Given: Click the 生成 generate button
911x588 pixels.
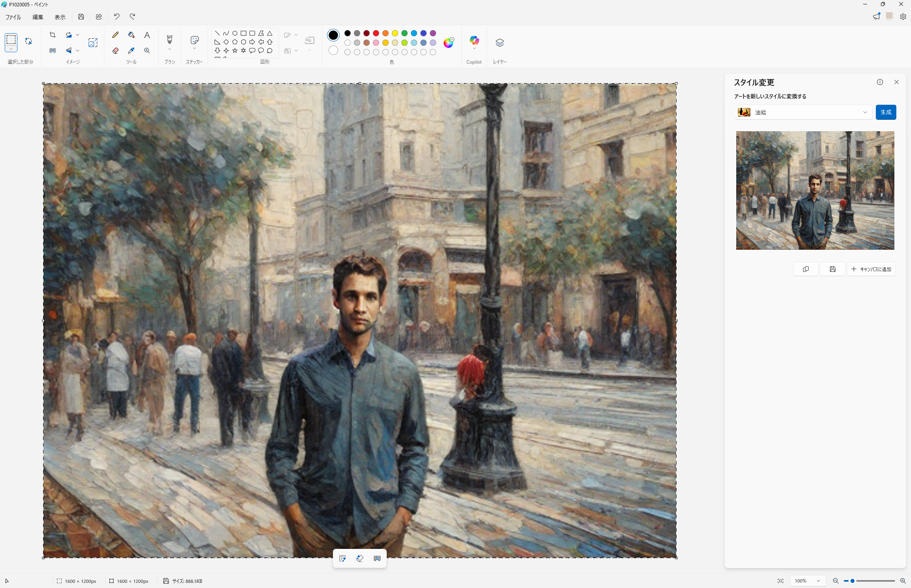Looking at the screenshot, I should [886, 113].
